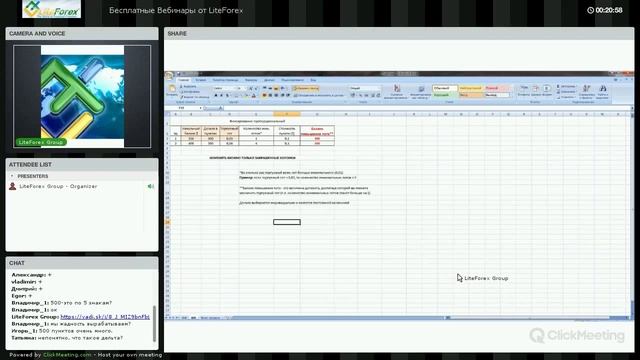This screenshot has width=640, height=360.
Task: Click the LiteForex Group camera name label
Action: [41, 142]
